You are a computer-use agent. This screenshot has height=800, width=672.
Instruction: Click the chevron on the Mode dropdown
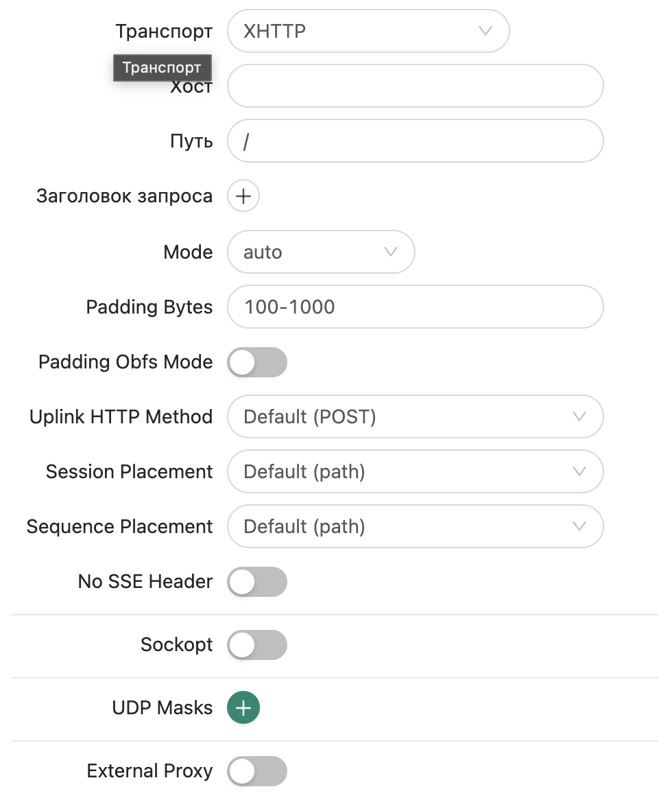click(x=391, y=252)
